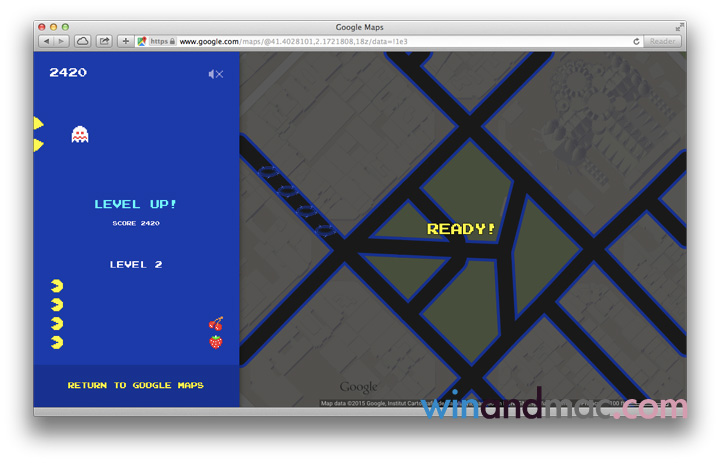Image resolution: width=720 pixels, height=463 pixels.
Task: Click the Google Maps favicon in address bar
Action: (x=142, y=41)
